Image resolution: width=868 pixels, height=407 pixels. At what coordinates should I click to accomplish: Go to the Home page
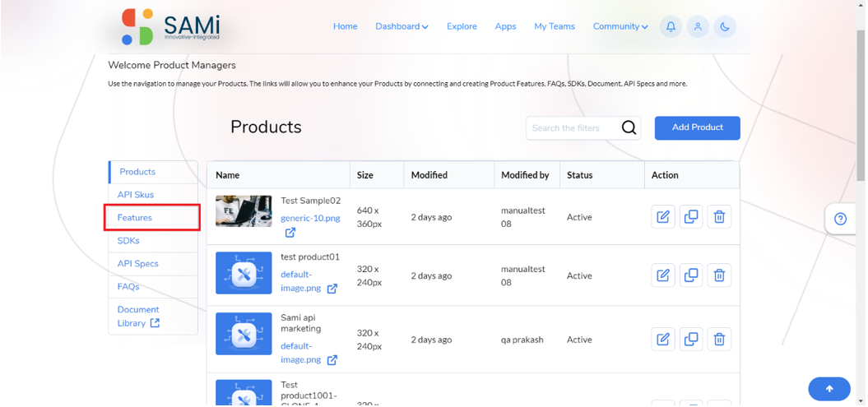tap(345, 26)
